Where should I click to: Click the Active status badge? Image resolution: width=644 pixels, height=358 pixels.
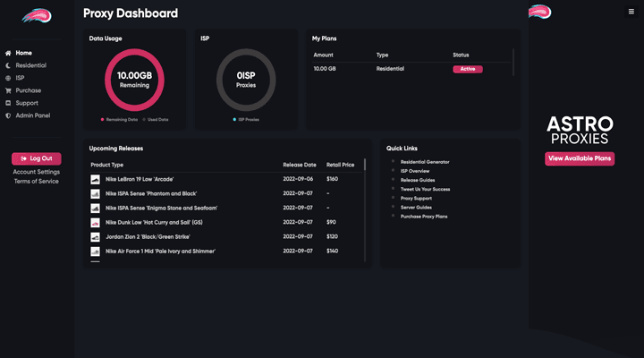click(x=468, y=69)
